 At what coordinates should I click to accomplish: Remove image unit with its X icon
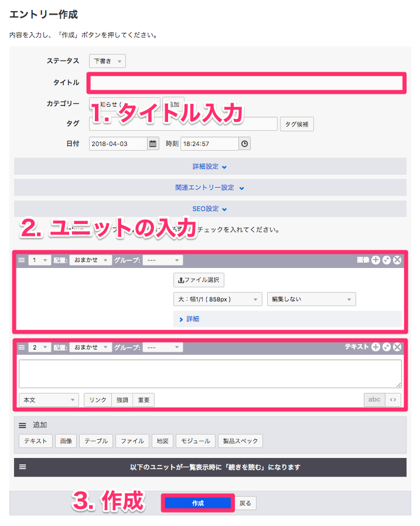[x=397, y=260]
